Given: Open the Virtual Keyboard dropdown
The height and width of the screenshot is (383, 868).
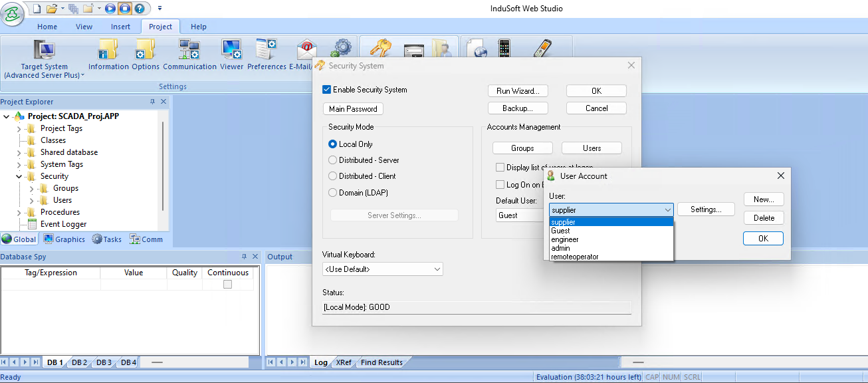Looking at the screenshot, I should [382, 269].
